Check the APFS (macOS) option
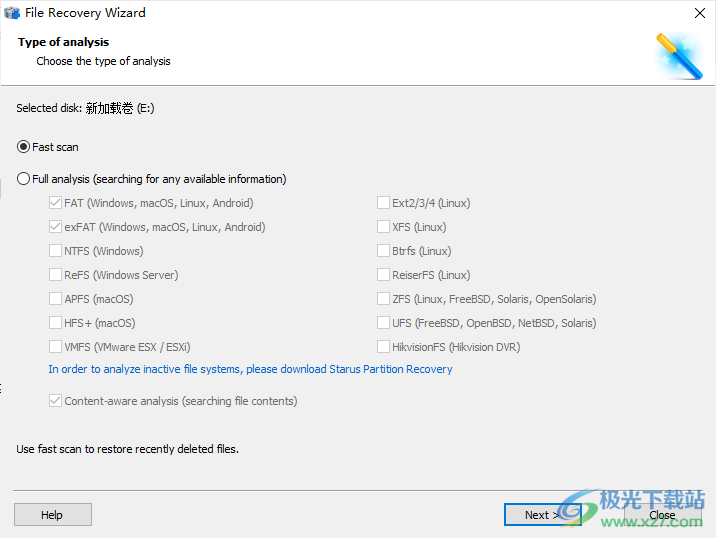The image size is (716, 538). pos(56,299)
